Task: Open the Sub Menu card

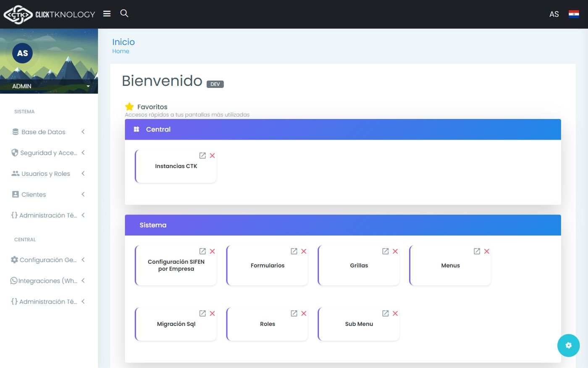Action: pos(359,324)
